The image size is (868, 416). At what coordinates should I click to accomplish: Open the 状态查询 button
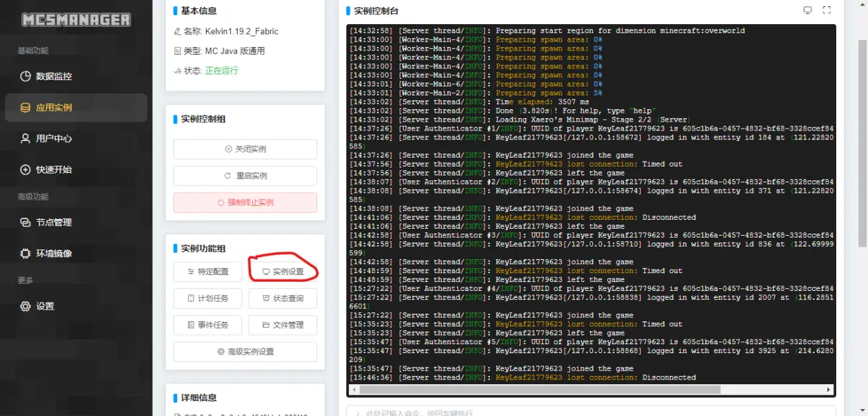pos(283,299)
